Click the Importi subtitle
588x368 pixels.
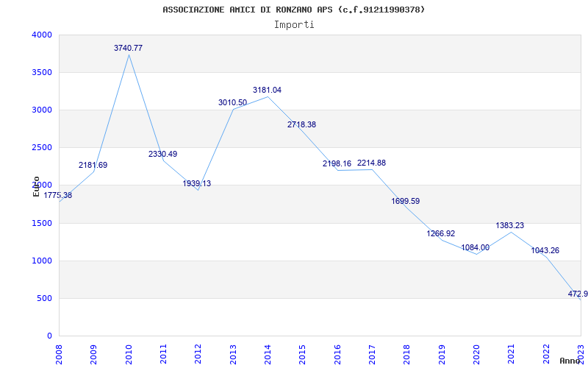pos(294,25)
